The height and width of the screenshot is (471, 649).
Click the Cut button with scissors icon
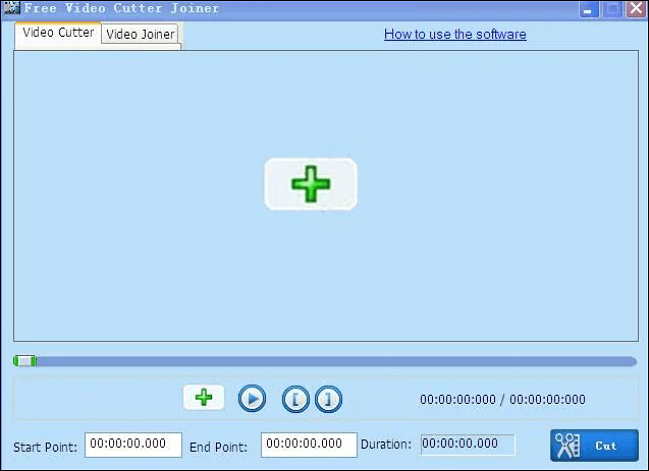click(594, 445)
